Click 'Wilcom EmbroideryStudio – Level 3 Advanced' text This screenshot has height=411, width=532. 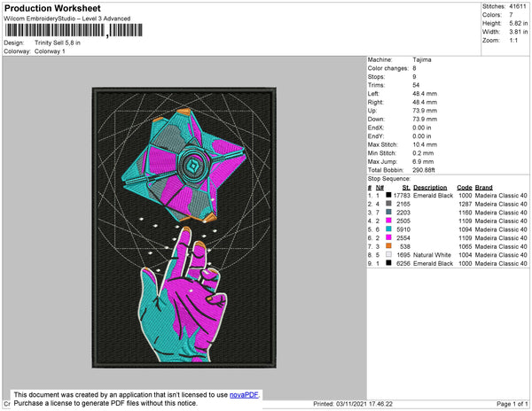67,19
